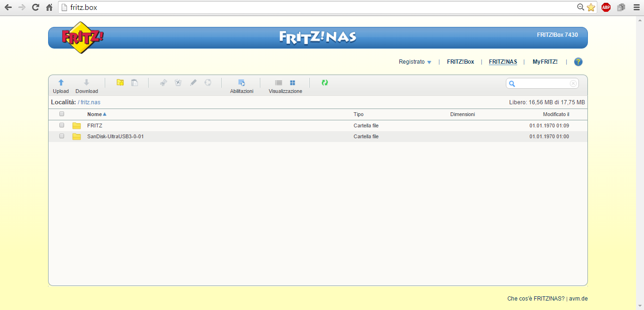Open the SanDisk-UltraUSB3-0-01 folder name
The width and height of the screenshot is (644, 310).
(x=116, y=136)
